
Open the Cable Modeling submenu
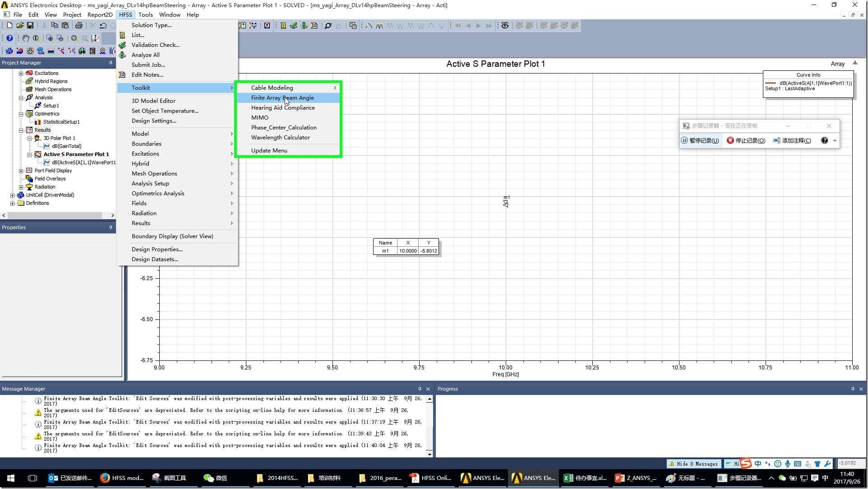(288, 88)
